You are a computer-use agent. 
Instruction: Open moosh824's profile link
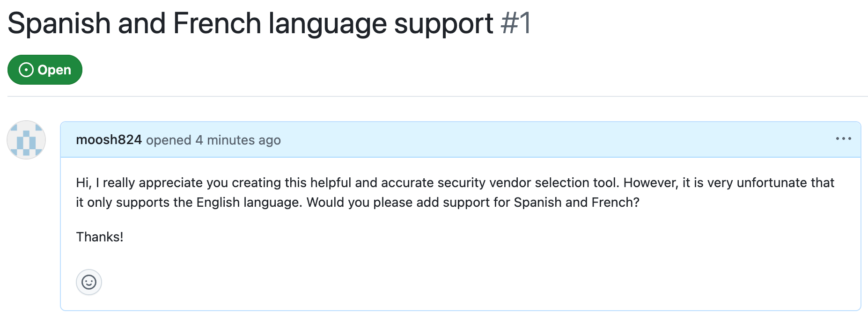(109, 139)
